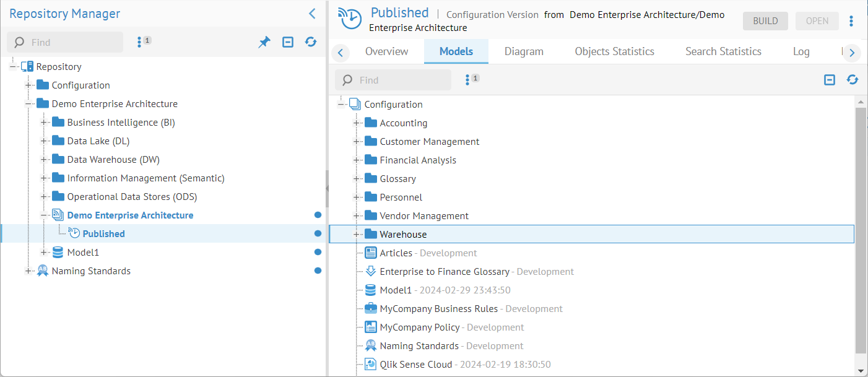Viewport: 868px width, 377px height.
Task: Click the BUILD button
Action: pyautogui.click(x=765, y=21)
